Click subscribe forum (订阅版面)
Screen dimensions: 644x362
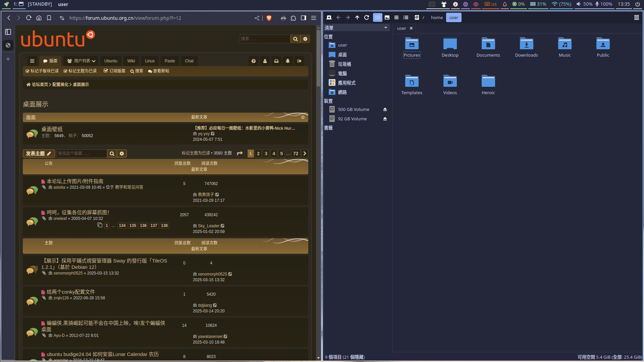pyautogui.click(x=114, y=71)
